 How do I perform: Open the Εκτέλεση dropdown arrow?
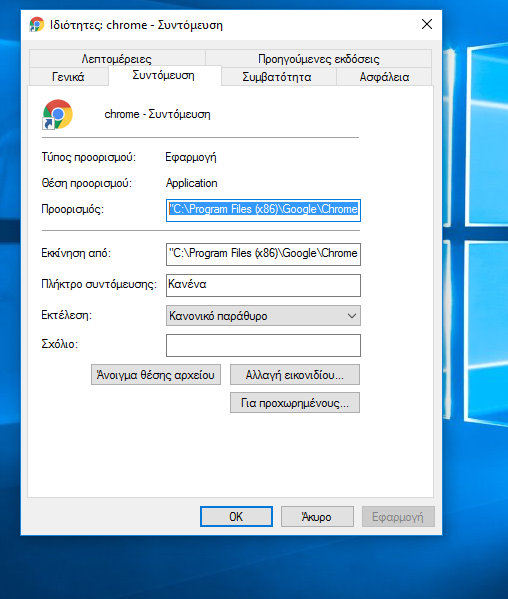pos(352,316)
